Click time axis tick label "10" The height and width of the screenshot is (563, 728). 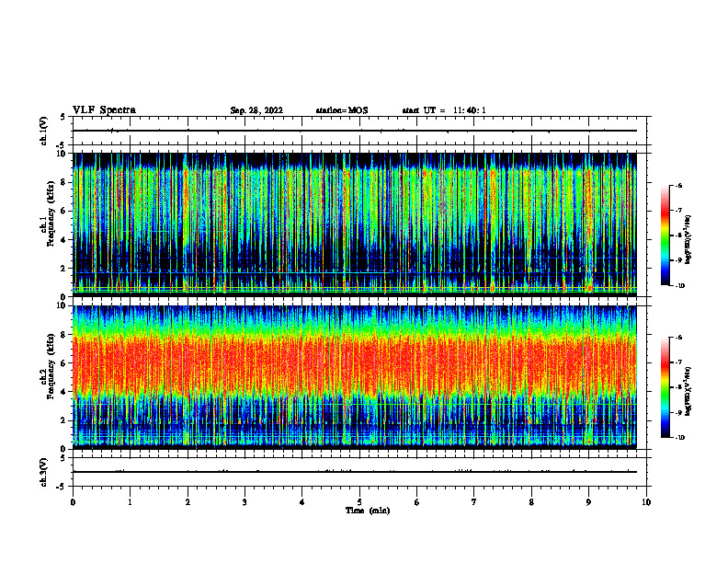pyautogui.click(x=646, y=502)
